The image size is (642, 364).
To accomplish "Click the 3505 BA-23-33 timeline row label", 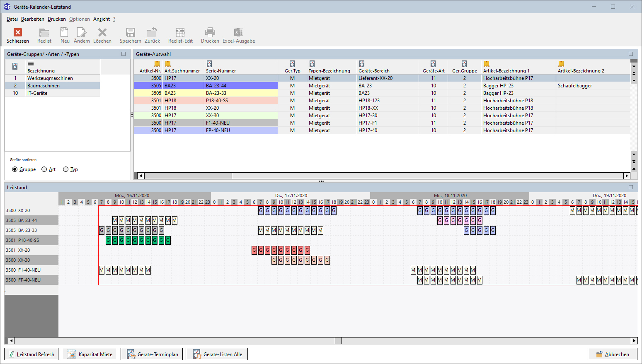I will pos(31,230).
